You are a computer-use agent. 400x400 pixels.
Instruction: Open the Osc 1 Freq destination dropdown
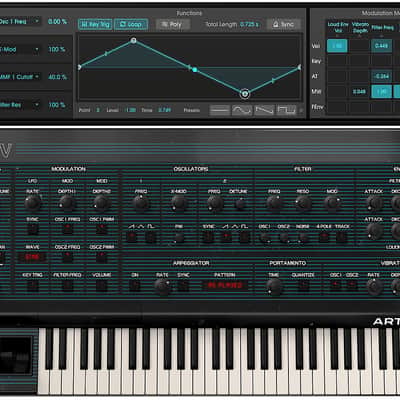tap(20, 22)
